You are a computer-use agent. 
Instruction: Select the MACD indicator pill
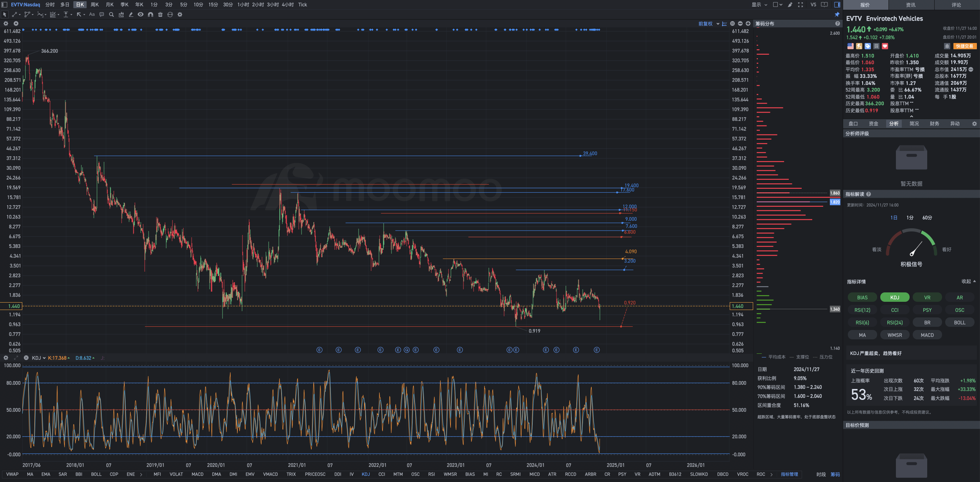tap(927, 335)
